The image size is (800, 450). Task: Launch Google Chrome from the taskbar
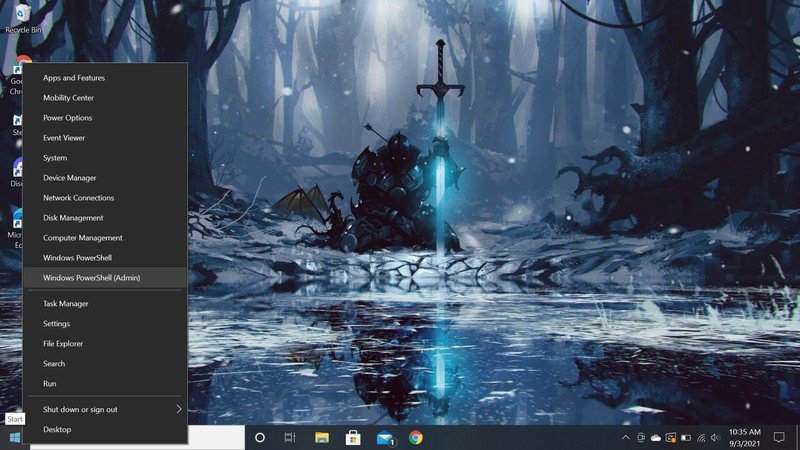(x=416, y=438)
